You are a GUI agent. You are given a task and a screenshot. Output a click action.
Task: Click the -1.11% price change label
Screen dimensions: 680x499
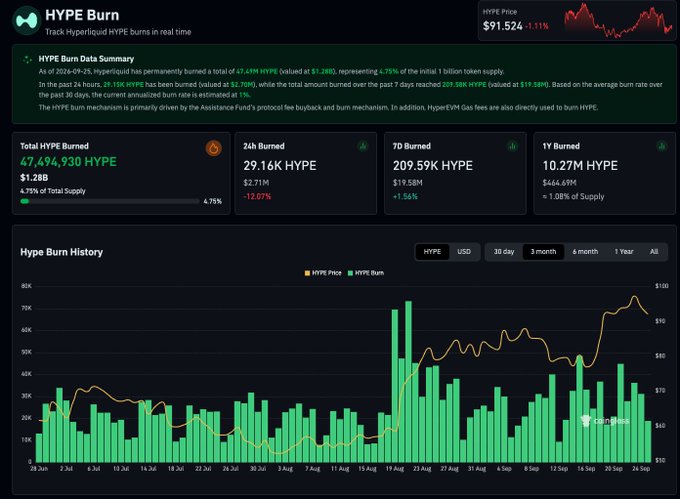coord(537,26)
